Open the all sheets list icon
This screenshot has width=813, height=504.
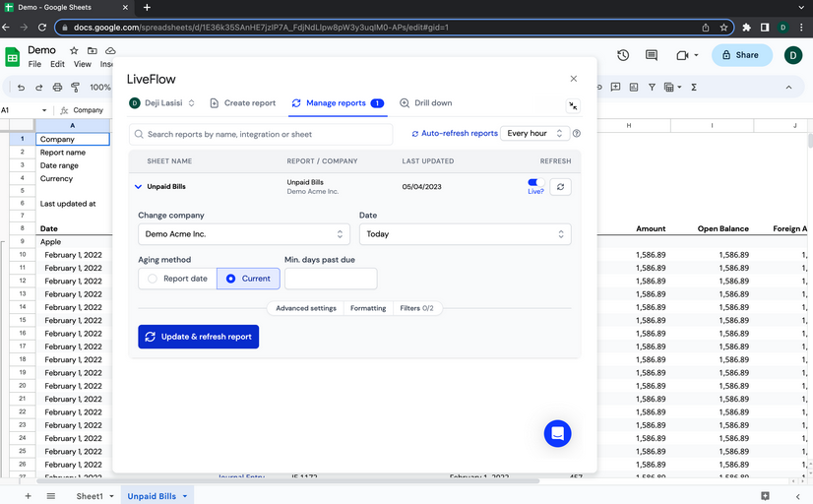[x=51, y=496]
